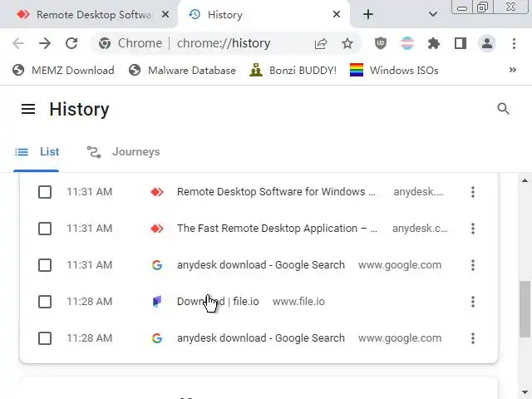
Task: Open the 11:31 anydesk download Google Search link
Action: [x=260, y=265]
